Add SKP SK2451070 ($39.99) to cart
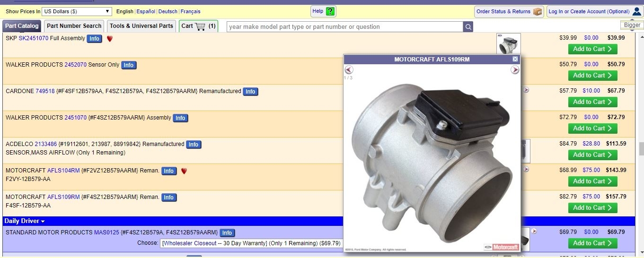The image size is (644, 258). (x=592, y=49)
